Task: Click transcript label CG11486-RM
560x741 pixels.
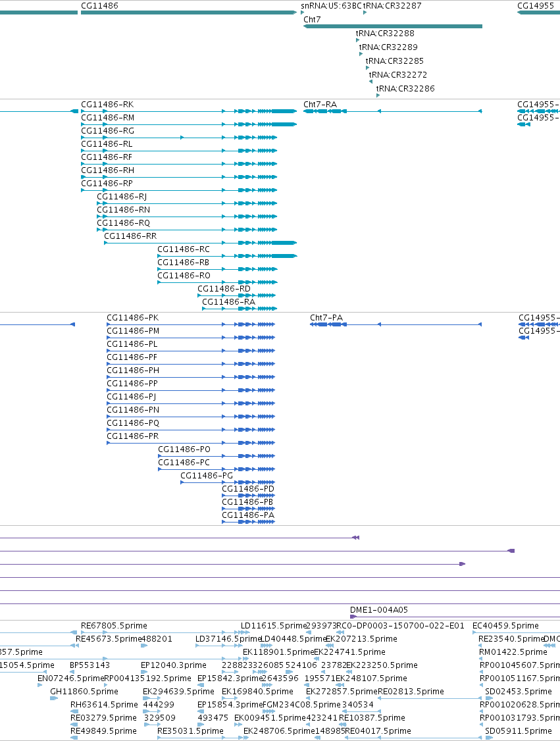Action: (x=108, y=118)
